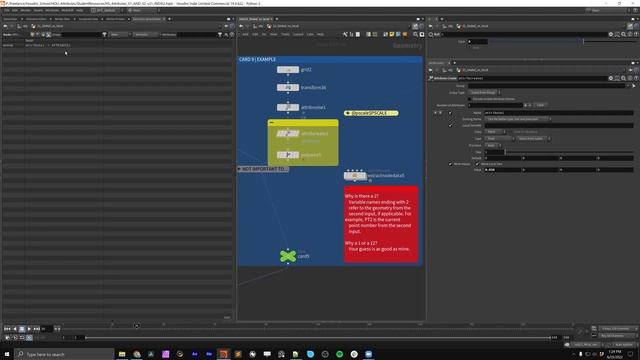The width and height of the screenshot is (640, 360).
Task: Click the Windows Start button
Action: pyautogui.click(x=7, y=354)
